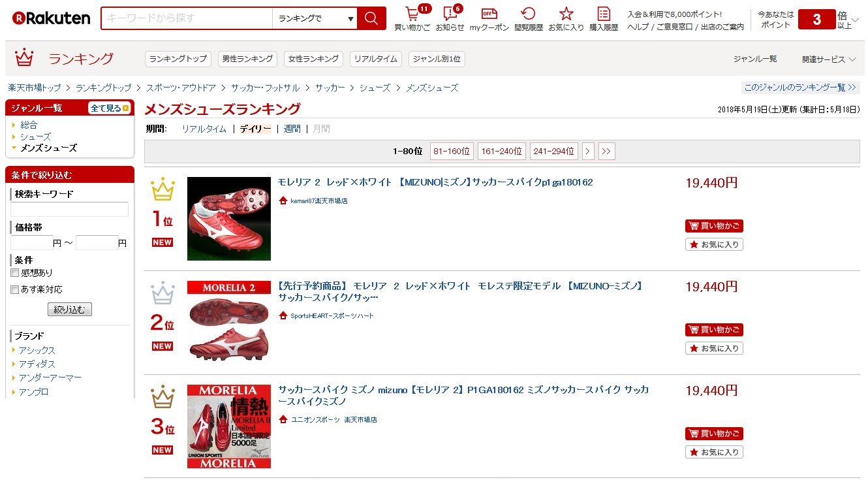Click shop home icon for kemari87楽天市場店
Screen dimensions: 868x482
[283, 201]
